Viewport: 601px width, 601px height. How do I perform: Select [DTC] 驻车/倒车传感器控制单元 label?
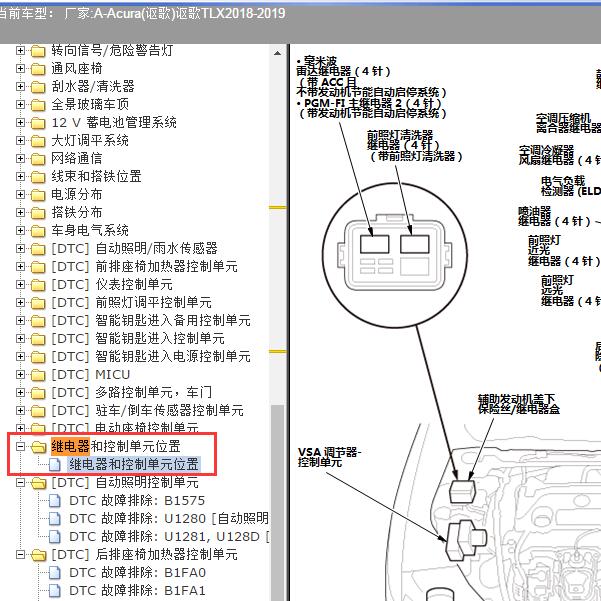click(148, 411)
